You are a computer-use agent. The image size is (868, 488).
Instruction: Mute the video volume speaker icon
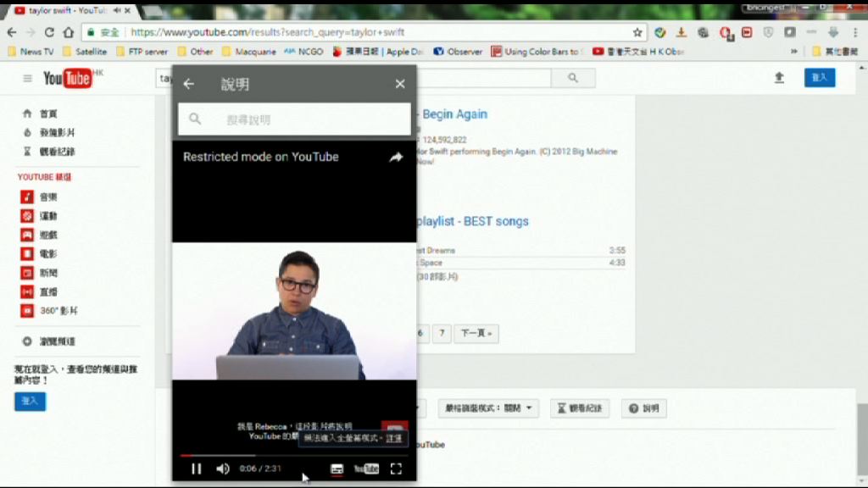click(x=222, y=469)
